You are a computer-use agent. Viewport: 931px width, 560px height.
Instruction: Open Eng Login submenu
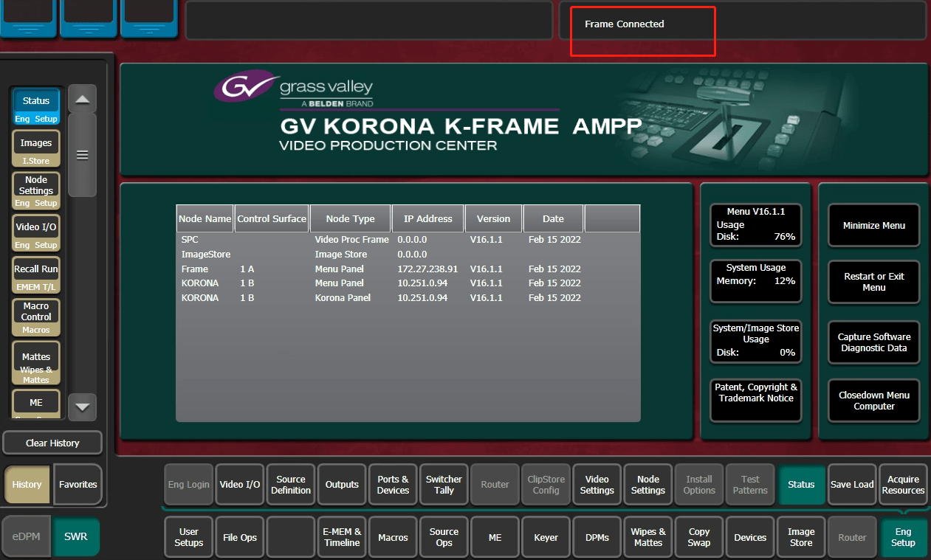pos(188,485)
